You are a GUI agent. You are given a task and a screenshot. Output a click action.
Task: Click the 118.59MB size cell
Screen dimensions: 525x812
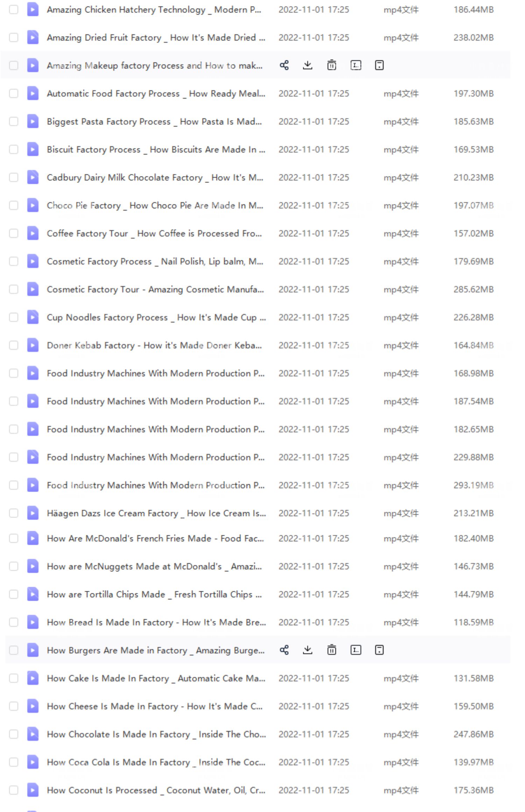pos(474,622)
